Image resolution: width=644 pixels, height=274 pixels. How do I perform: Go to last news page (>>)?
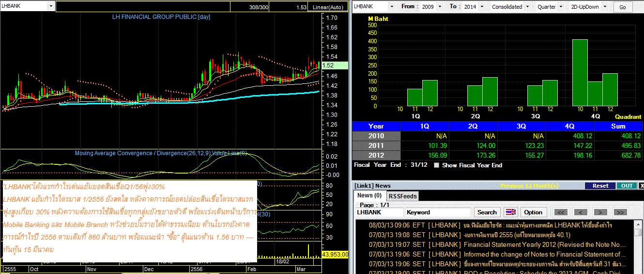coord(620,212)
